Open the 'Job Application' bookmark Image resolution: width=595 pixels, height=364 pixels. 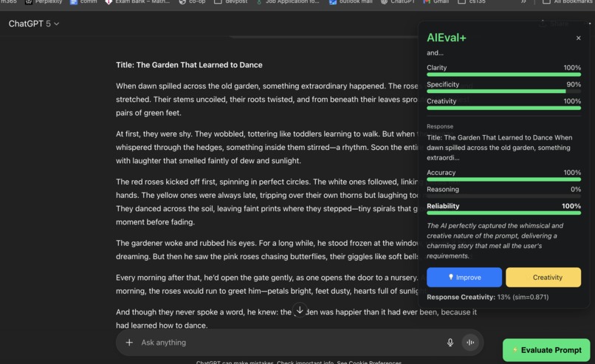click(x=288, y=2)
